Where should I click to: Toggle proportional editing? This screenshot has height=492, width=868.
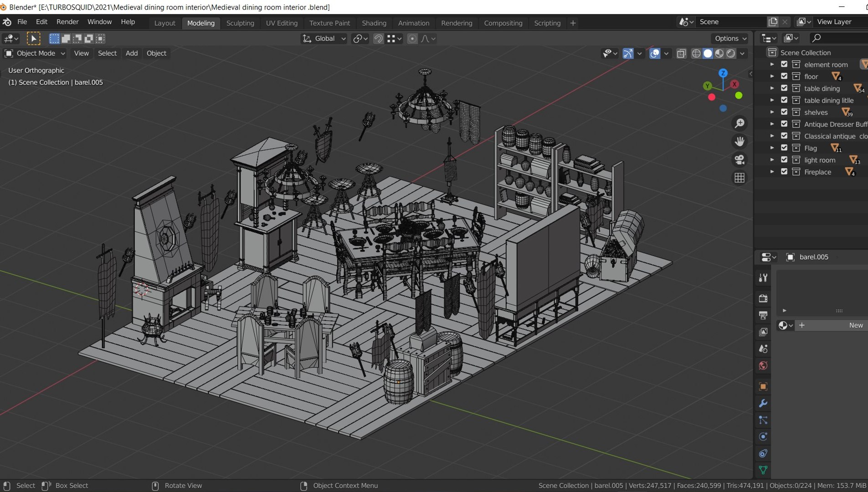point(412,39)
